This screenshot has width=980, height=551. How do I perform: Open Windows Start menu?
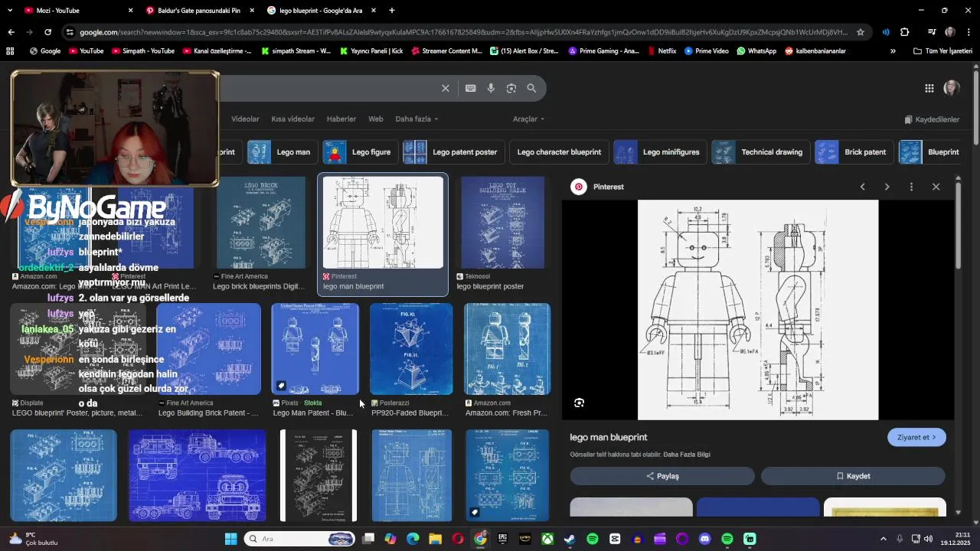click(x=230, y=539)
